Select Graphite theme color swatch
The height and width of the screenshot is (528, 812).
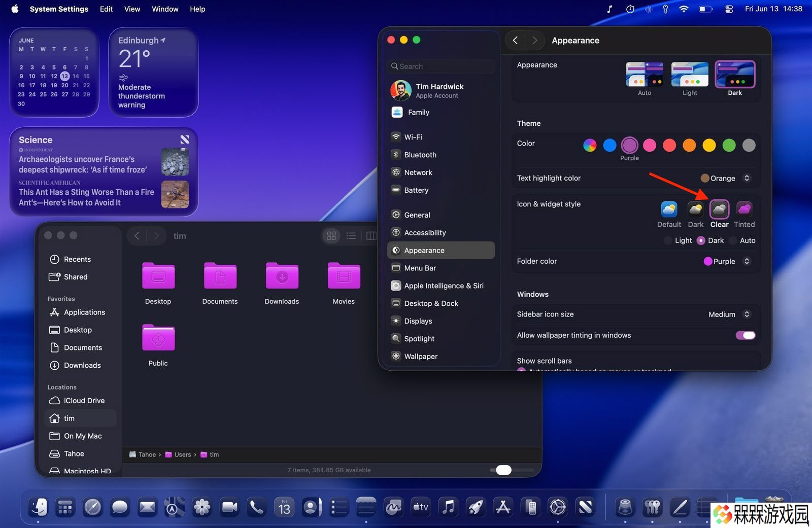749,146
